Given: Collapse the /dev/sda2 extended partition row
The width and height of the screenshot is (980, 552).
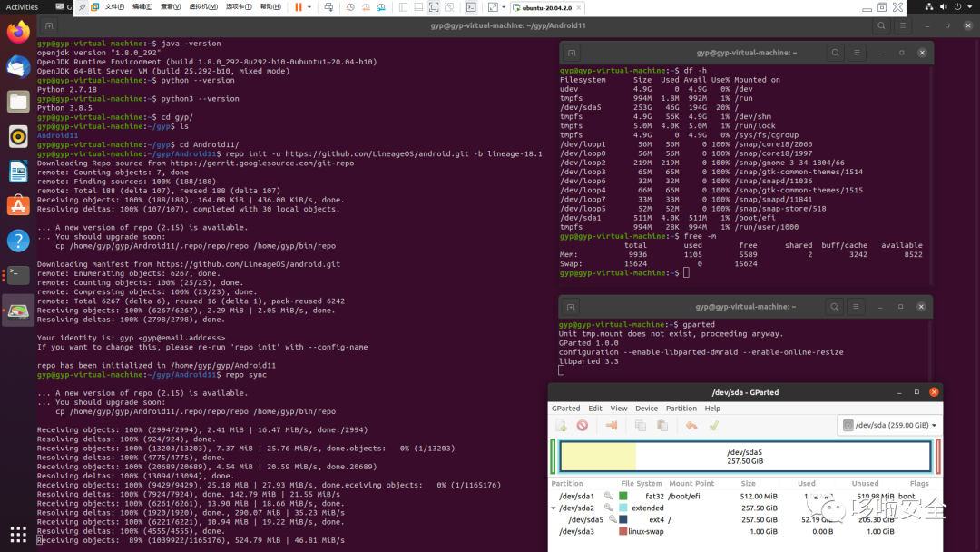Looking at the screenshot, I should [x=554, y=508].
